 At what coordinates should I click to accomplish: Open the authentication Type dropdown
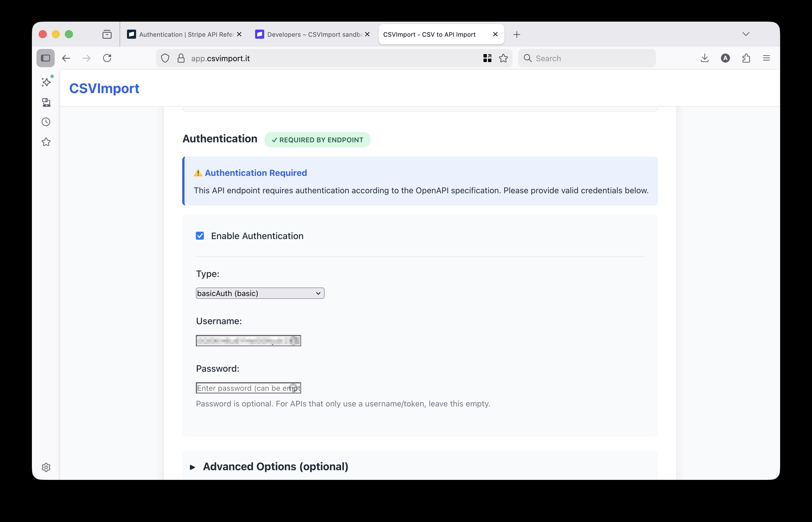click(260, 293)
